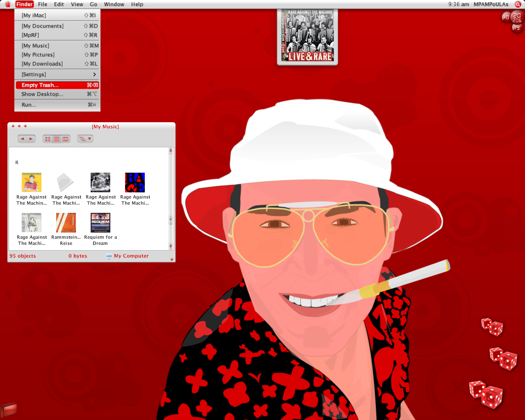Choose [My Music] menu entry
The height and width of the screenshot is (420, 525).
pos(57,46)
